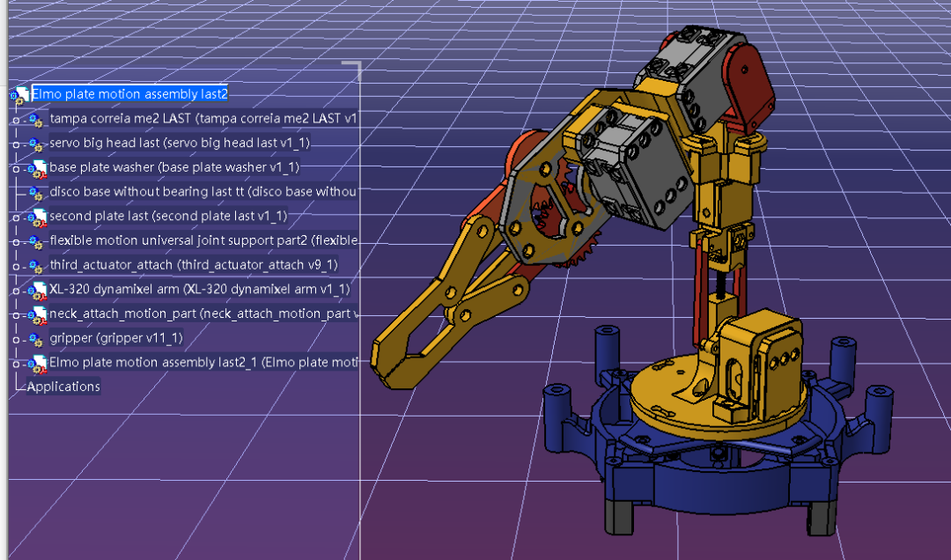Click the icon beside disco base without bearing
The image size is (951, 560).
click(36, 193)
